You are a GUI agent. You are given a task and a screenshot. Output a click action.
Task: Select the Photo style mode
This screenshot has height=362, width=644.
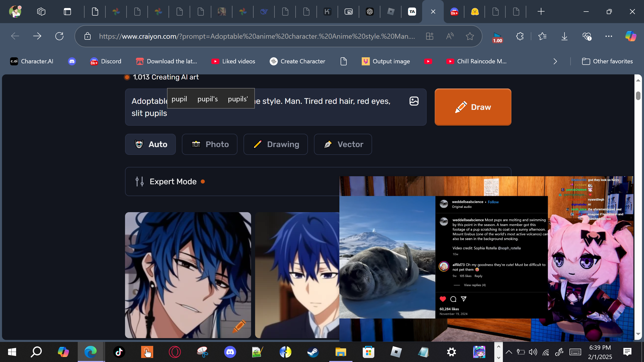210,144
